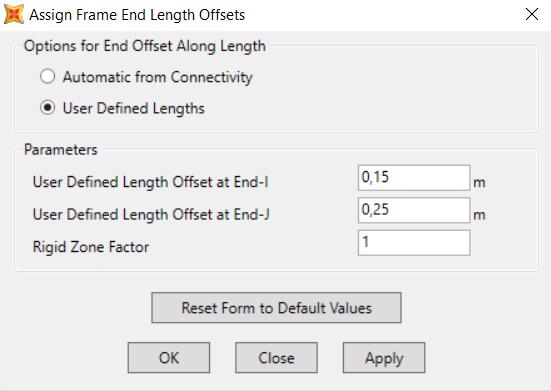551x391 pixels.
Task: Click the 'Rigid Zone Factor' label
Action: (91, 247)
